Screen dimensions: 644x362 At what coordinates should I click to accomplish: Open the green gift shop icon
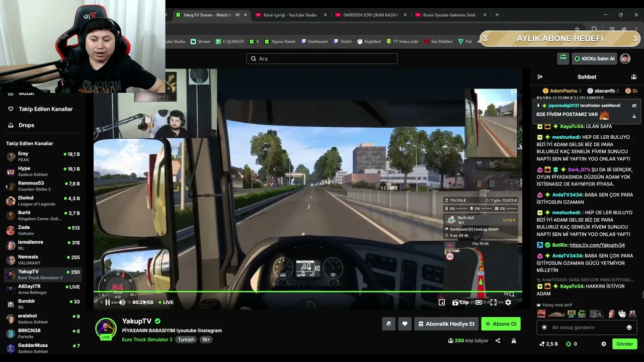click(x=563, y=58)
